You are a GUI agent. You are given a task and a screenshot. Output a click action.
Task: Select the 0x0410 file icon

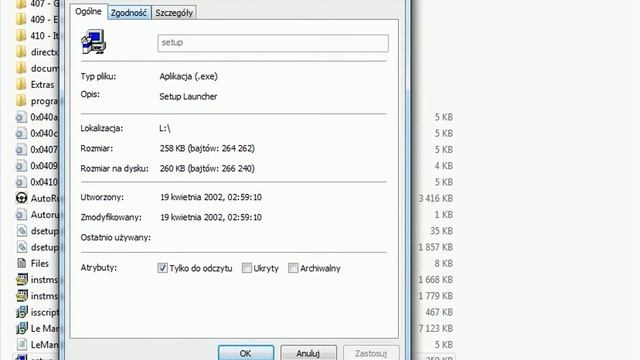click(x=21, y=182)
